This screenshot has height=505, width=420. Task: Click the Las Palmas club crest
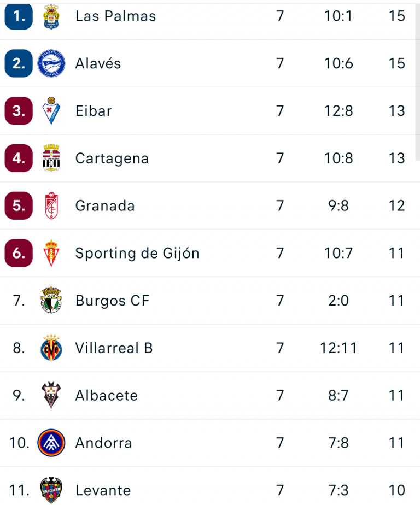[x=51, y=16]
